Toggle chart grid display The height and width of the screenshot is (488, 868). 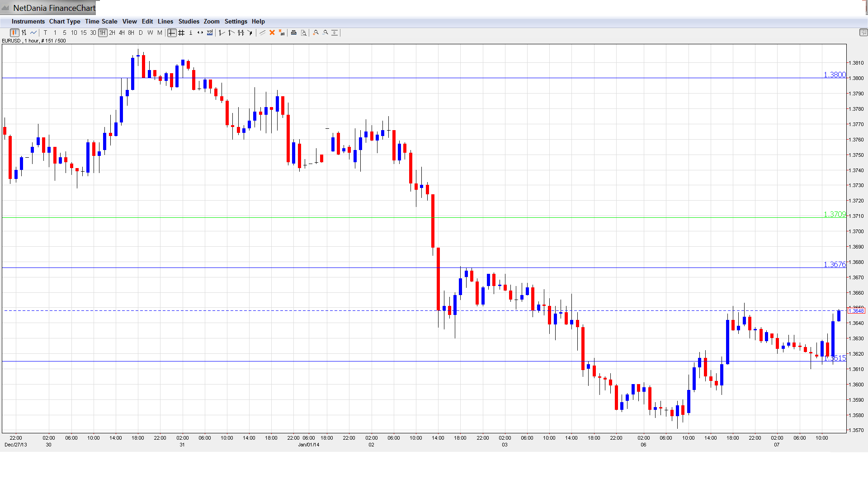pos(181,33)
